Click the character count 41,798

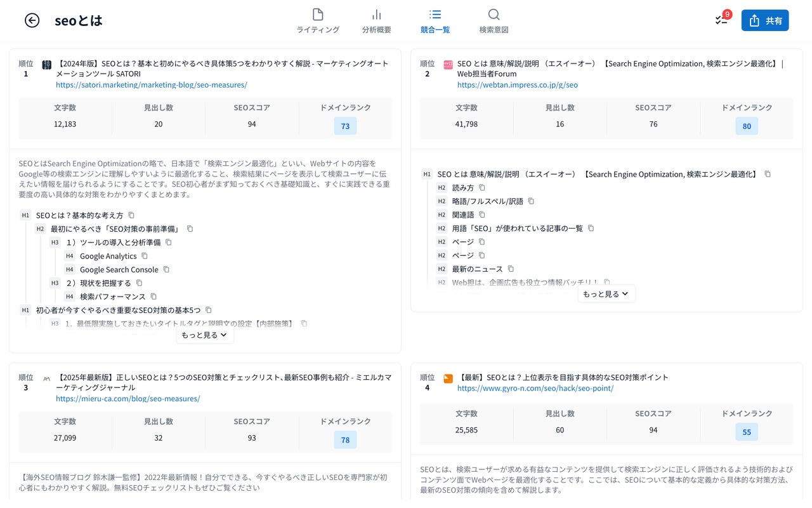pyautogui.click(x=466, y=124)
